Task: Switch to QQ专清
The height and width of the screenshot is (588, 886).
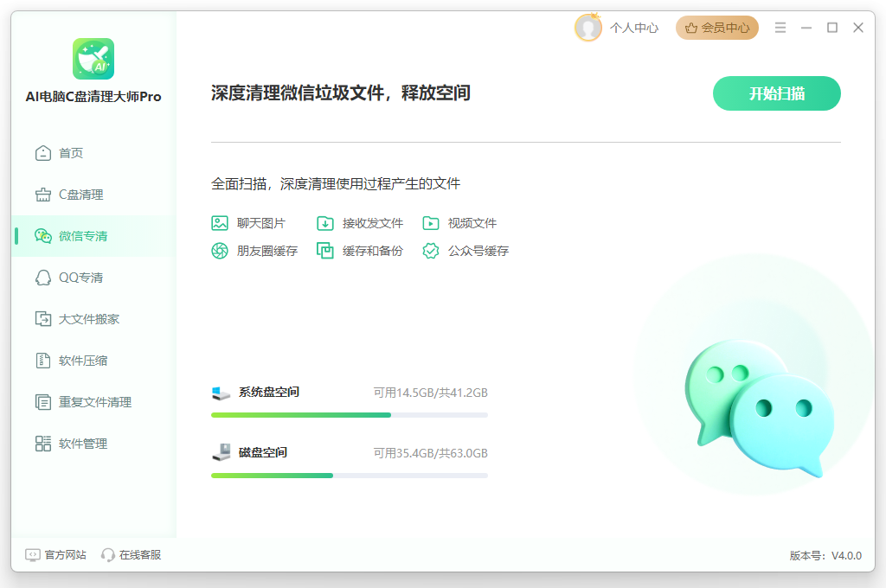Action: coord(93,278)
